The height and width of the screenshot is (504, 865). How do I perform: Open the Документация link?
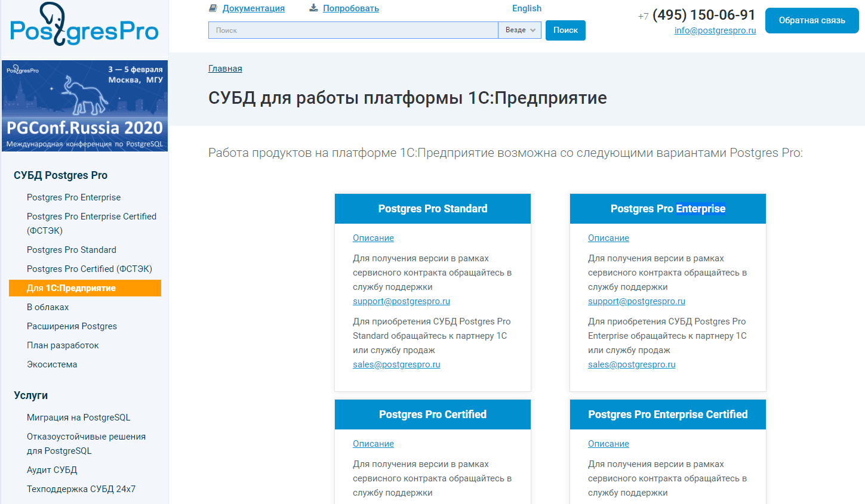tap(254, 8)
